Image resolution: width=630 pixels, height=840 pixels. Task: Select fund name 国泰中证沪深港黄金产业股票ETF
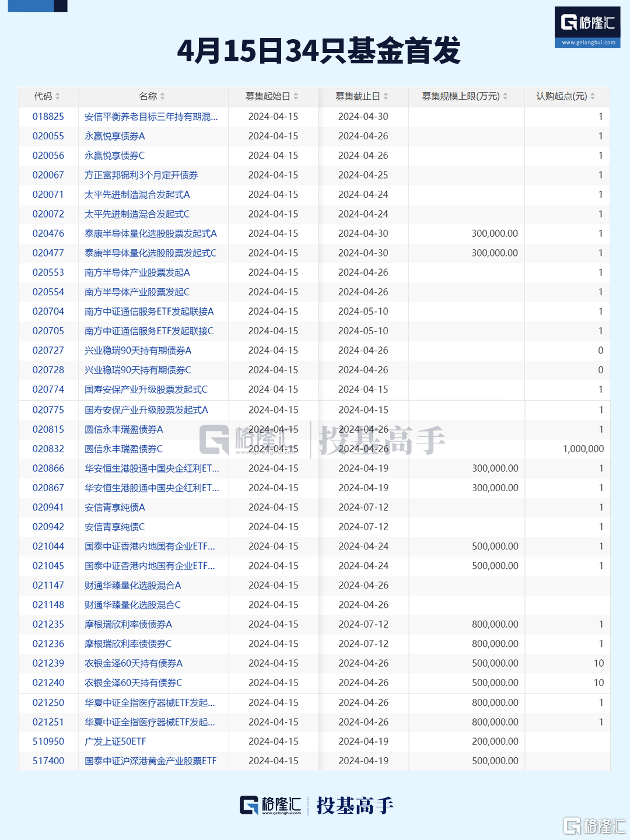pyautogui.click(x=150, y=761)
